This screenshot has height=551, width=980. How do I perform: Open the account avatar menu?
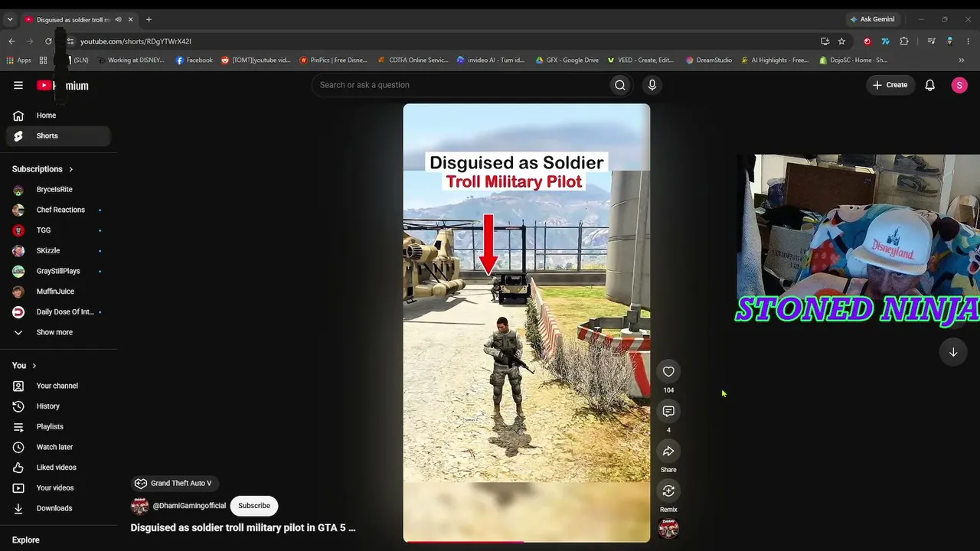tap(959, 85)
